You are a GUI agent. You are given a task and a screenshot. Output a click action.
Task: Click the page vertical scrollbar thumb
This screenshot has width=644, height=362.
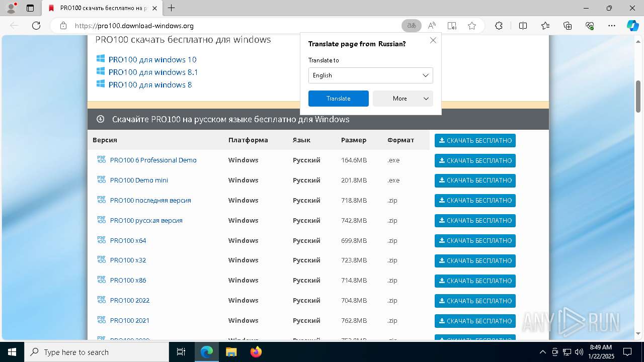[x=638, y=97]
